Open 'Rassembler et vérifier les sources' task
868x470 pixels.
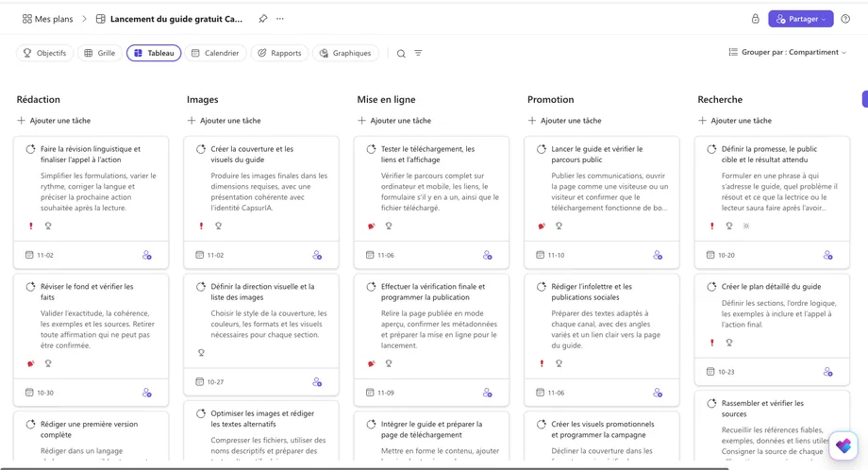pyautogui.click(x=772, y=426)
